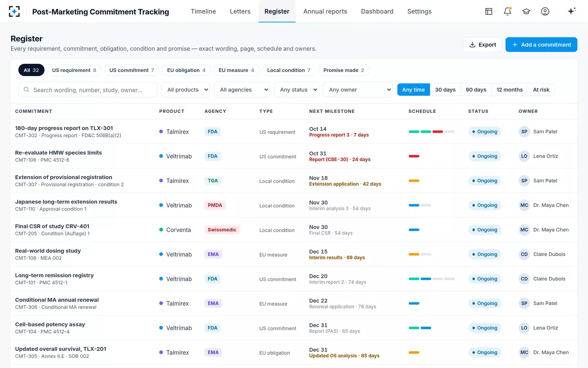Click the SP avatar in the CMT-302 row
This screenshot has width=588, height=368.
(x=524, y=132)
